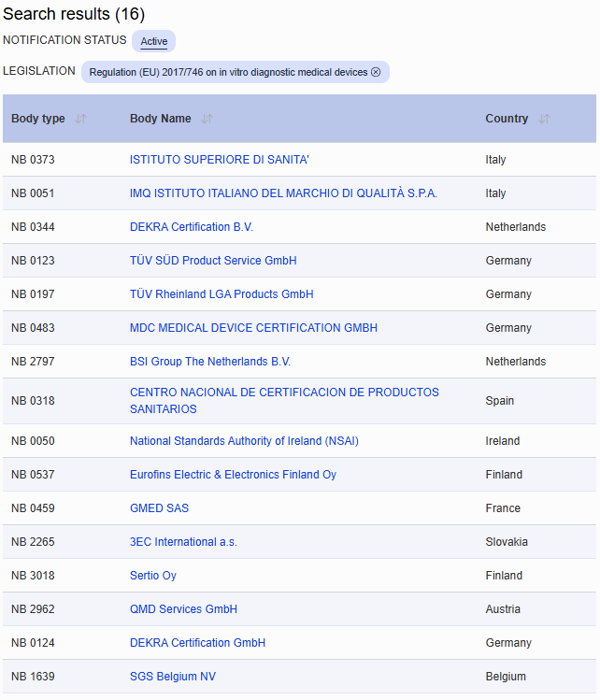Open ISTITUTO SUPERIORE DI SANITA' link

pos(220,160)
